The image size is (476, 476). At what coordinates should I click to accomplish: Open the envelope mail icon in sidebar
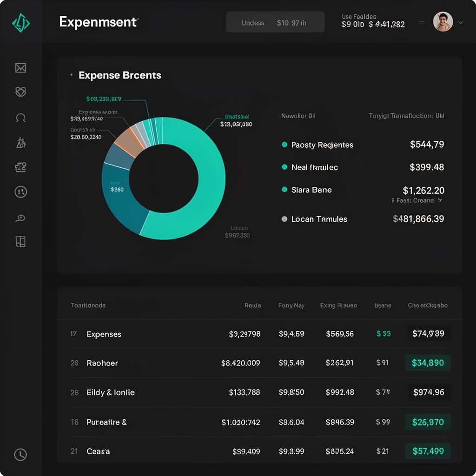(20, 68)
